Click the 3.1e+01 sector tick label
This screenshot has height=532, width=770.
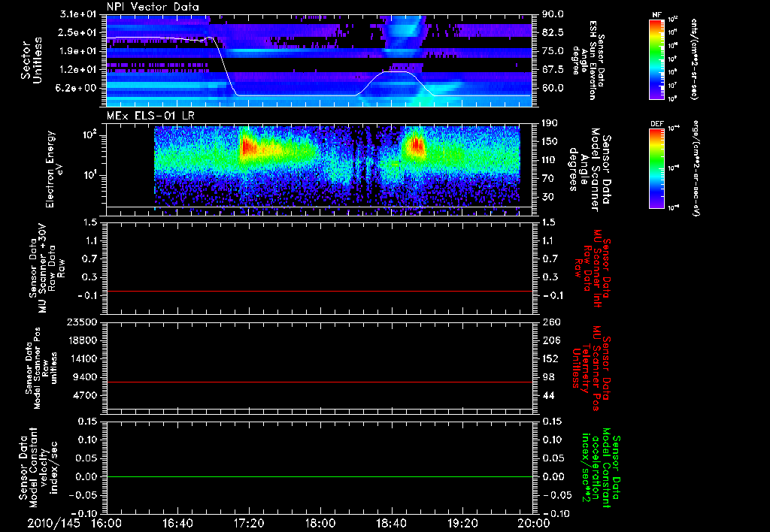[x=78, y=14]
